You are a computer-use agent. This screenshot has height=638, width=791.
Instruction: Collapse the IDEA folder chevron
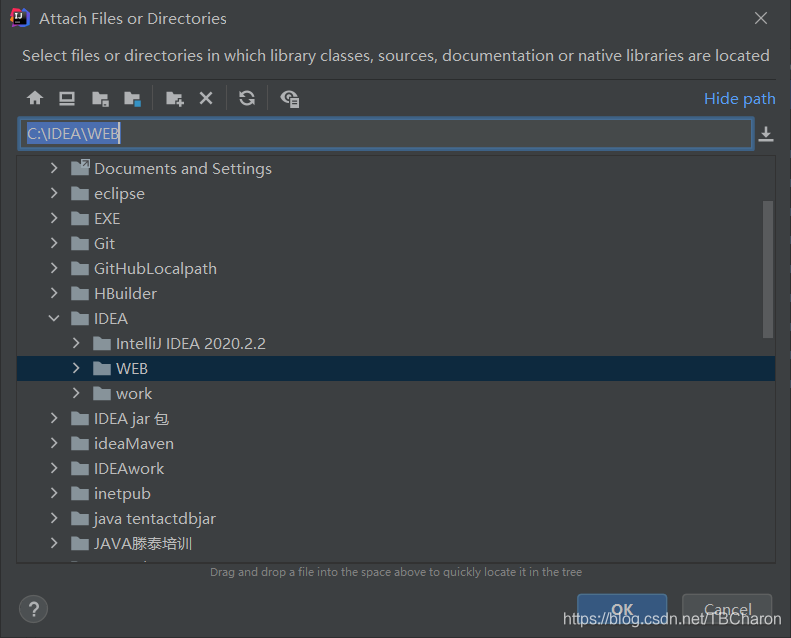pyautogui.click(x=54, y=318)
